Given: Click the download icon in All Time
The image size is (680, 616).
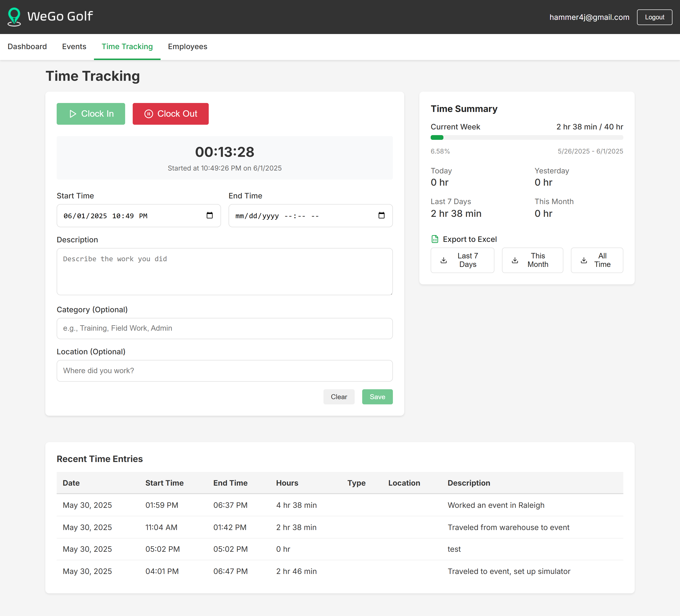Looking at the screenshot, I should point(584,260).
